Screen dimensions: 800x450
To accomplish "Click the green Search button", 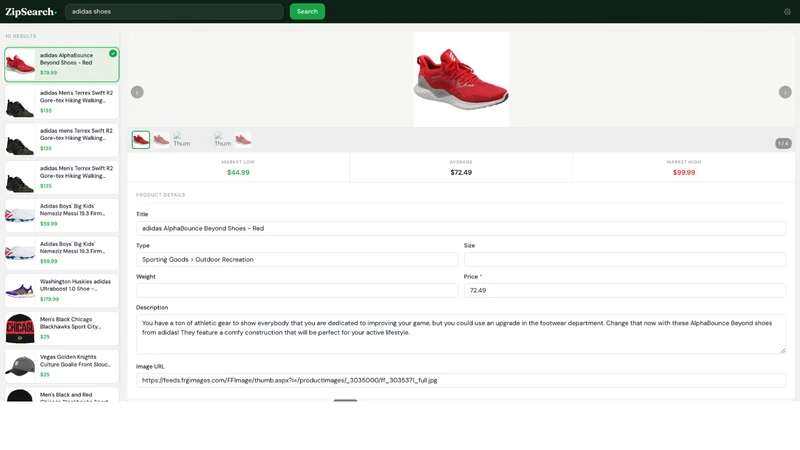I will [307, 12].
